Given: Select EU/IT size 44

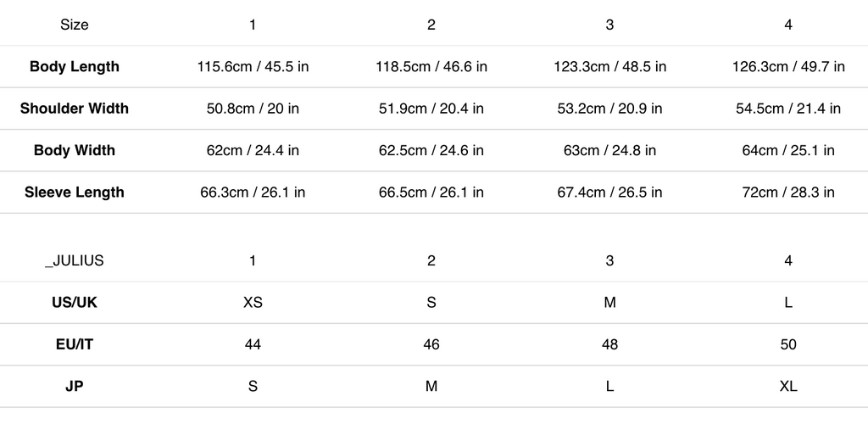Looking at the screenshot, I should (x=253, y=344).
